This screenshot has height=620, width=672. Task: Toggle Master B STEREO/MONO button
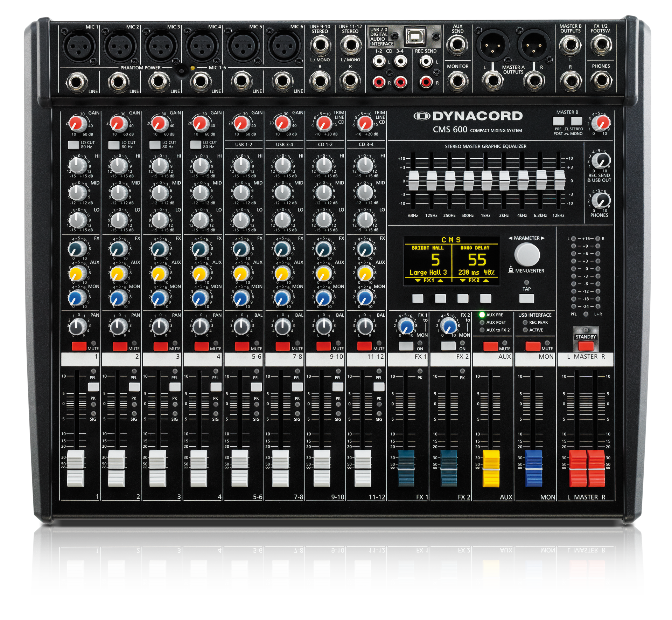coord(576,121)
